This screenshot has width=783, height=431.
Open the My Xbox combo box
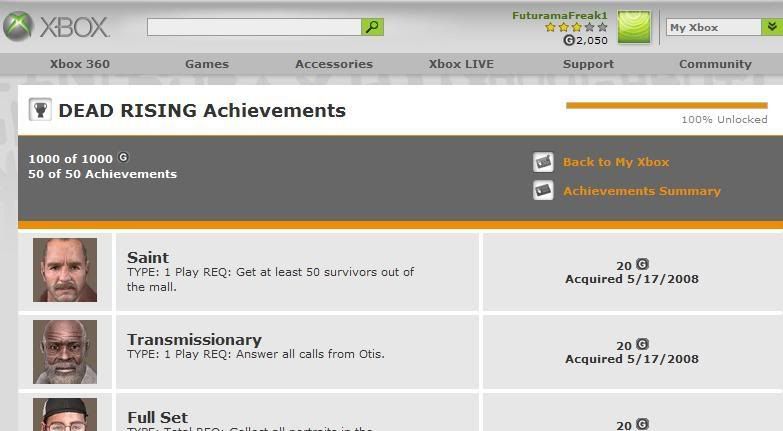pyautogui.click(x=714, y=27)
